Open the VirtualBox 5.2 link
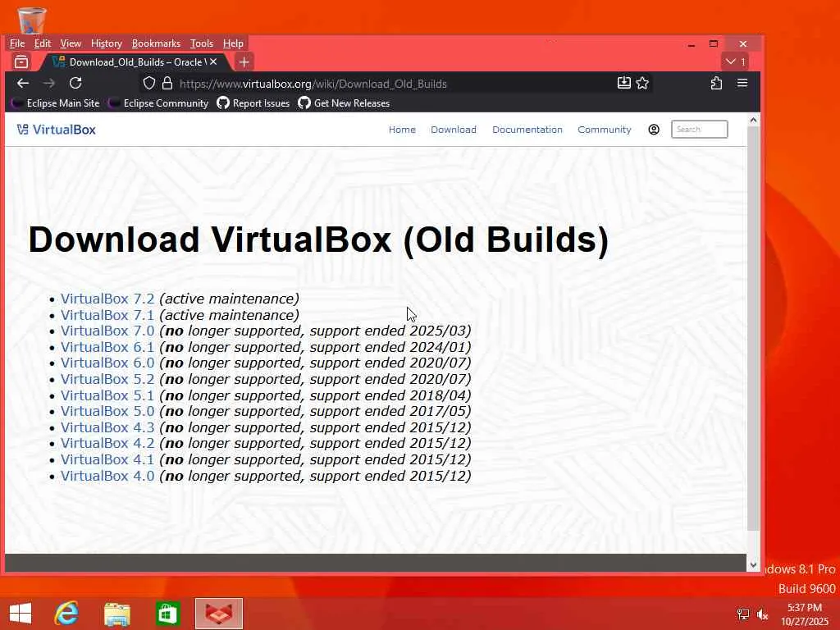Screen dimensions: 840x630 coord(107,379)
